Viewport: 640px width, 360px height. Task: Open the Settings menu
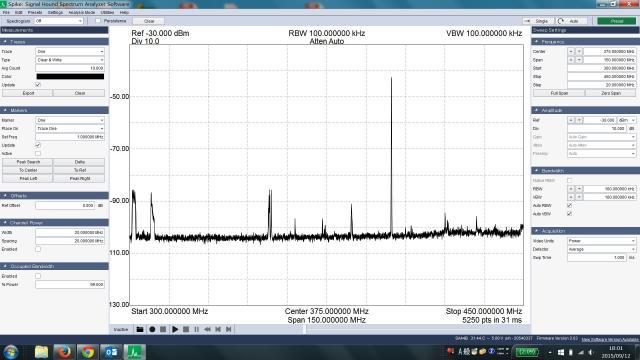click(55, 13)
